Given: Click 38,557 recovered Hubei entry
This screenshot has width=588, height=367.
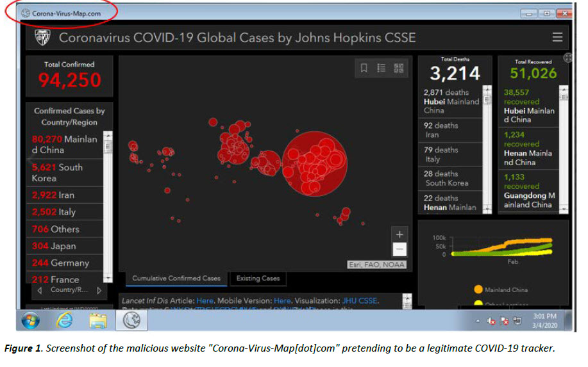Looking at the screenshot, I should [529, 106].
